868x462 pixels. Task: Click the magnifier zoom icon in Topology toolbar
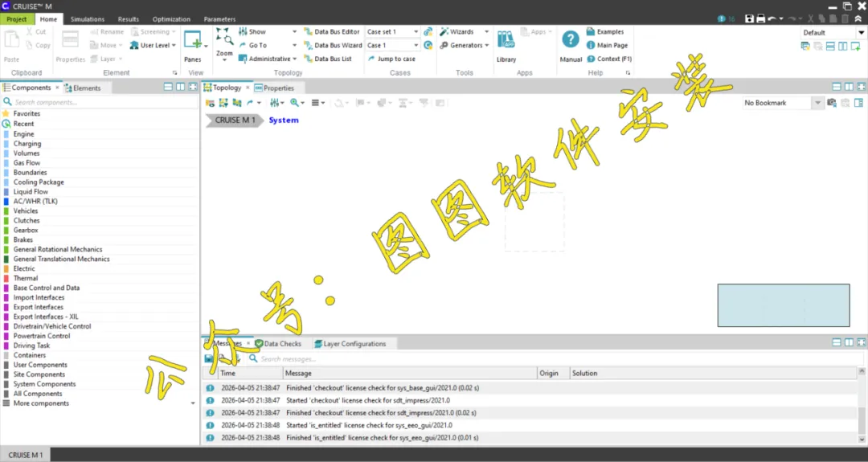click(x=294, y=103)
